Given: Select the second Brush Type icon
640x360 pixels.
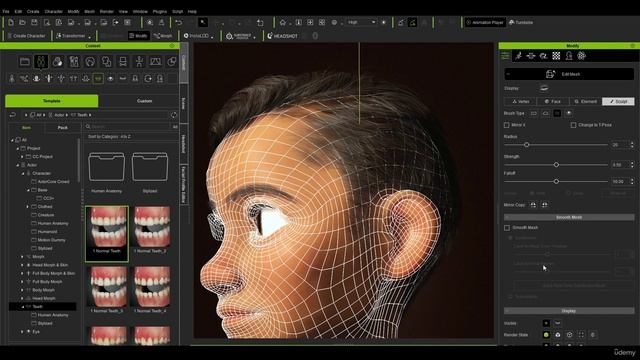Looking at the screenshot, I should (x=545, y=113).
